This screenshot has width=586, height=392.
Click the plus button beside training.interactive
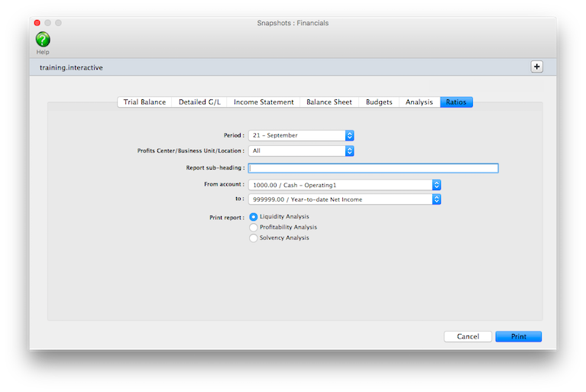point(536,66)
